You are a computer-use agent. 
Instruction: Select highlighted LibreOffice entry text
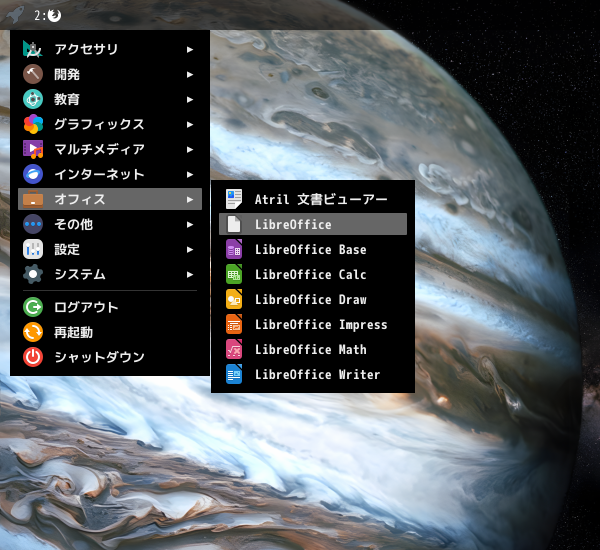pyautogui.click(x=293, y=224)
